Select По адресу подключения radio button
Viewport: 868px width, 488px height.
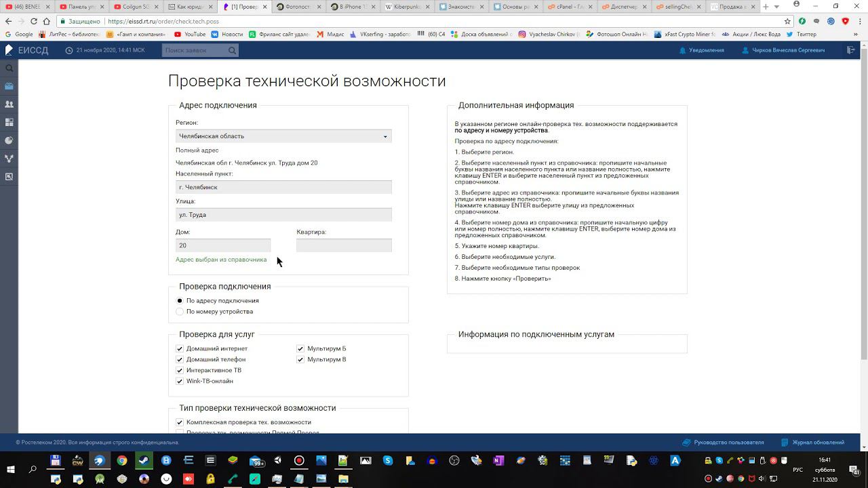(180, 300)
